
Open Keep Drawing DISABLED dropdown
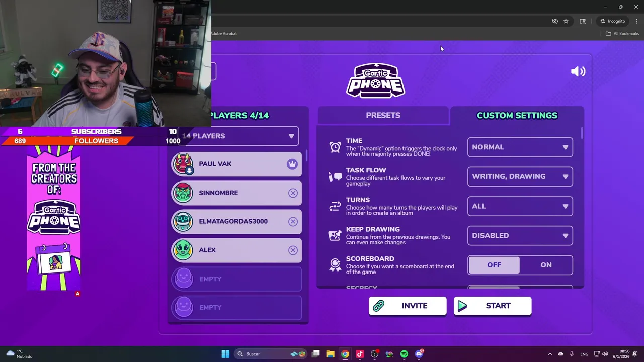point(520,235)
